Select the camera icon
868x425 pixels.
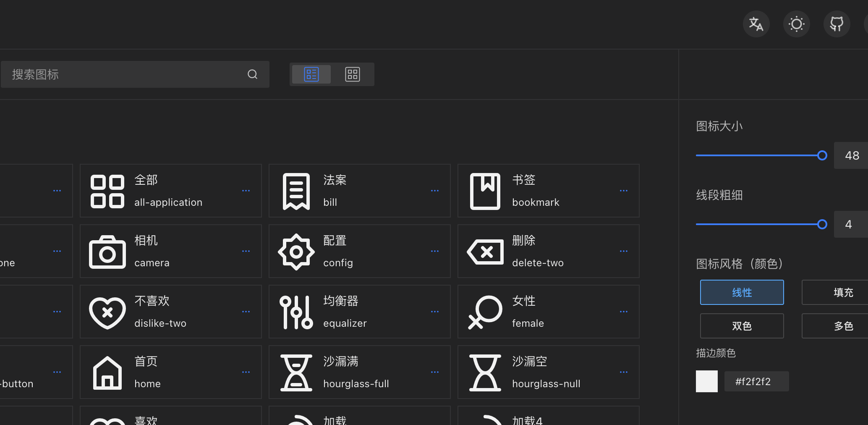107,252
